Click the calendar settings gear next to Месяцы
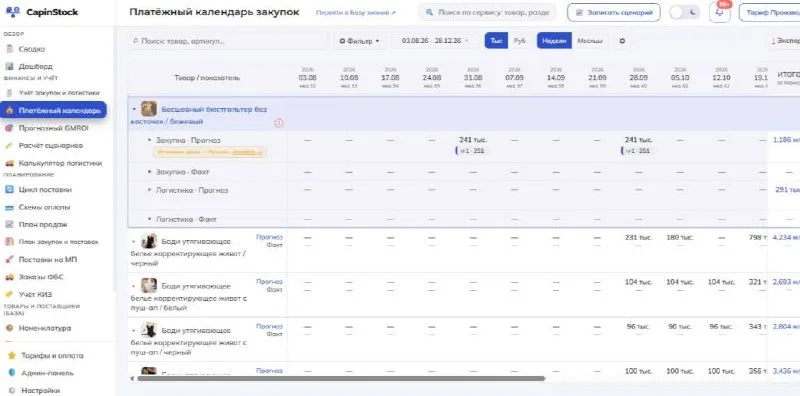Viewport: 800px width, 396px height. [x=622, y=41]
